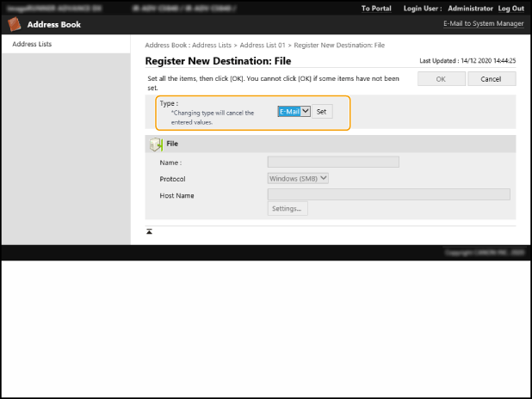The height and width of the screenshot is (399, 532).
Task: Expand the Protocol Windows (SMB) dropdown
Action: click(298, 179)
